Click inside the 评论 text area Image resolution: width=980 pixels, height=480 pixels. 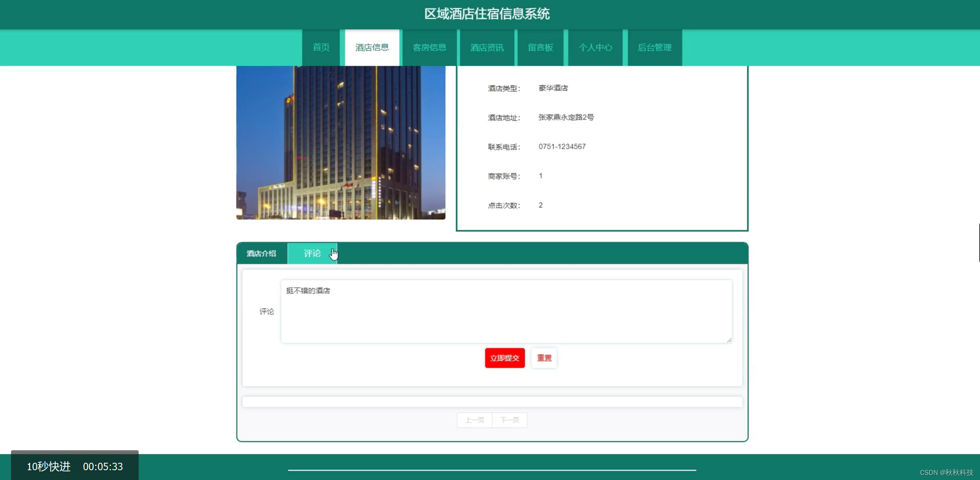[x=506, y=313]
